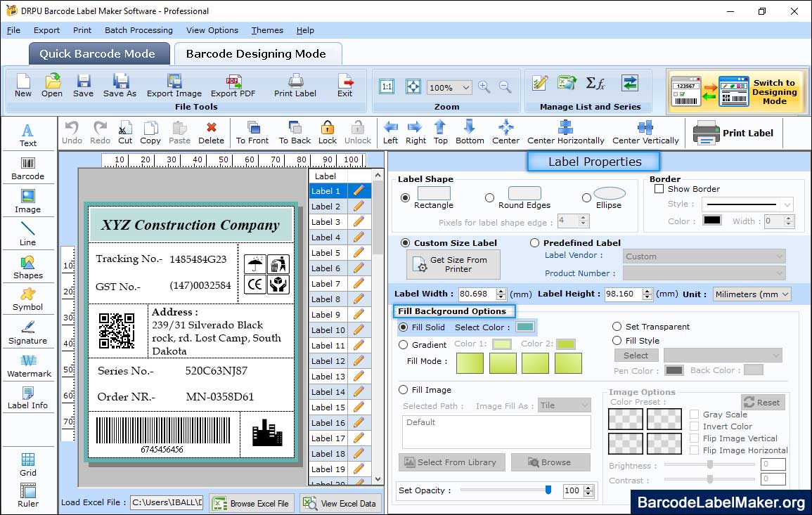This screenshot has height=515, width=812.
Task: Click Switch to Designing Mode button
Action: [x=736, y=91]
